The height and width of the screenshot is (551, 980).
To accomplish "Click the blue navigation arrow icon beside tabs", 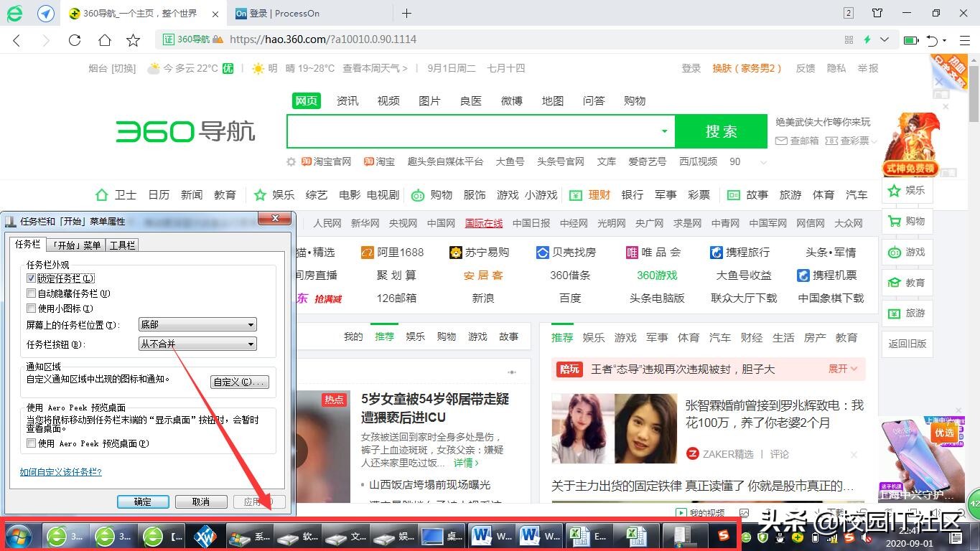I will tap(46, 13).
